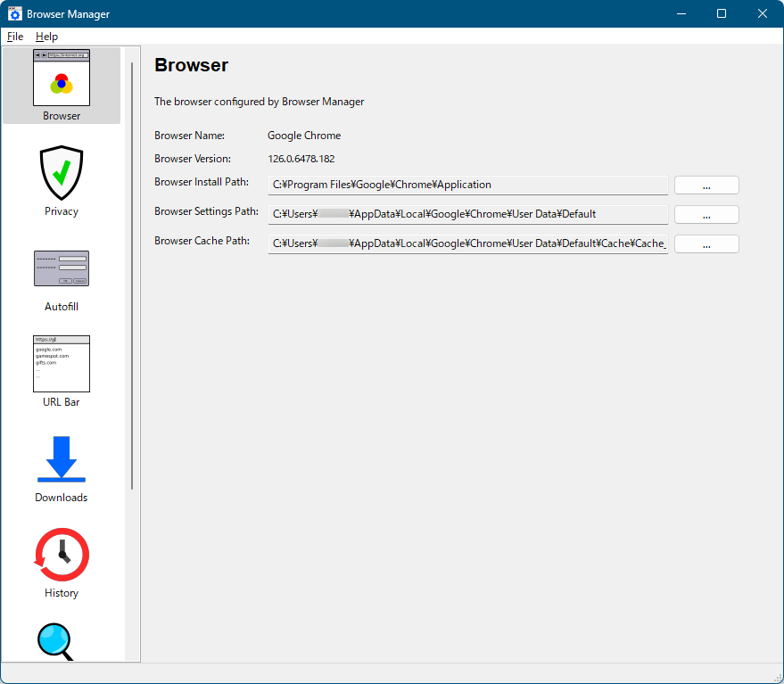Close the Browser Manager window
The image size is (784, 684).
pyautogui.click(x=763, y=13)
